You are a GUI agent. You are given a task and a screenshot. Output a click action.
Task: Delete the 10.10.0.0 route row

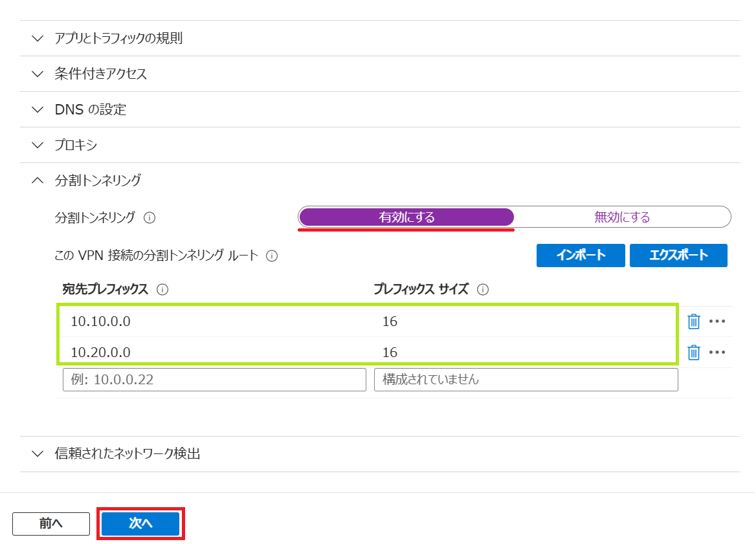pyautogui.click(x=694, y=321)
